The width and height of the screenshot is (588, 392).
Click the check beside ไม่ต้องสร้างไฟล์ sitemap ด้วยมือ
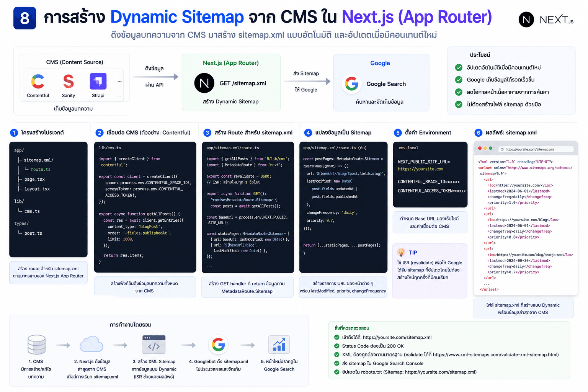pos(459,104)
